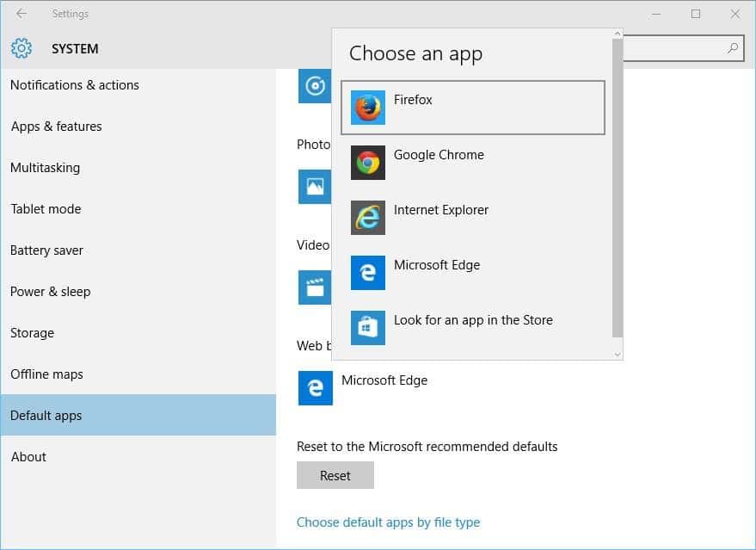This screenshot has width=756, height=550.
Task: Maximize the Settings window
Action: pyautogui.click(x=695, y=14)
